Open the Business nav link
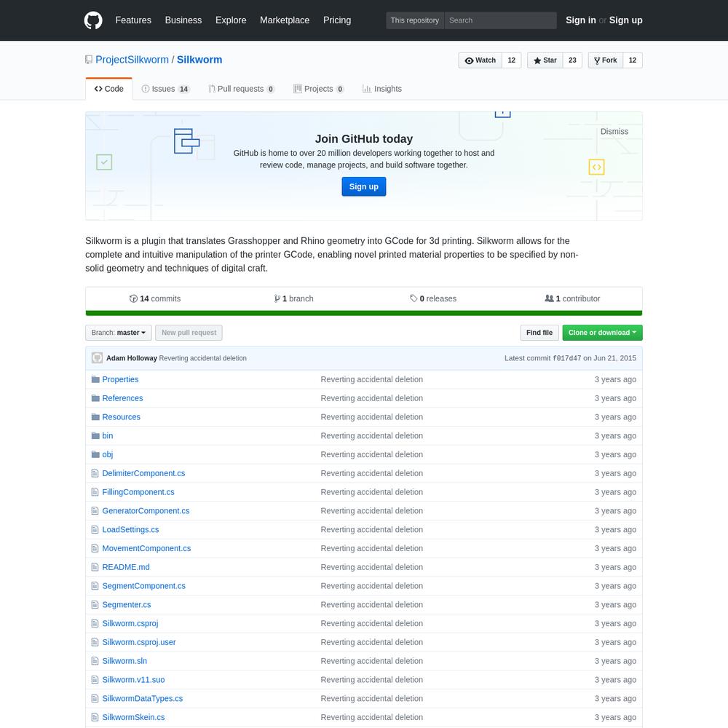The width and height of the screenshot is (728, 728). point(183,20)
